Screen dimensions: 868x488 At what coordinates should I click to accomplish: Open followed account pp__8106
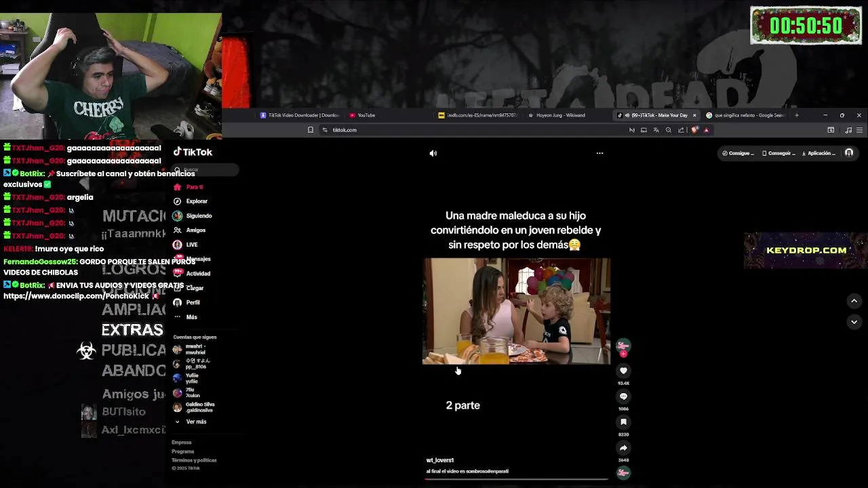[191, 364]
